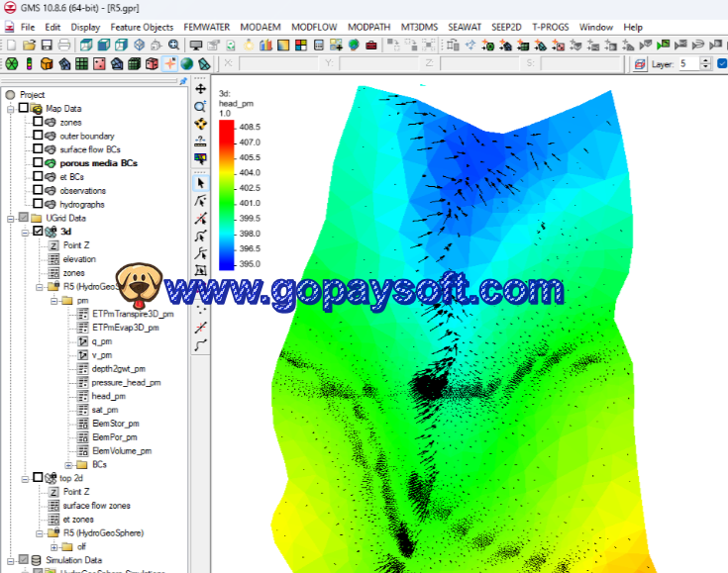Click the 2D Grid module icon
This screenshot has width=728, height=573.
click(x=81, y=63)
